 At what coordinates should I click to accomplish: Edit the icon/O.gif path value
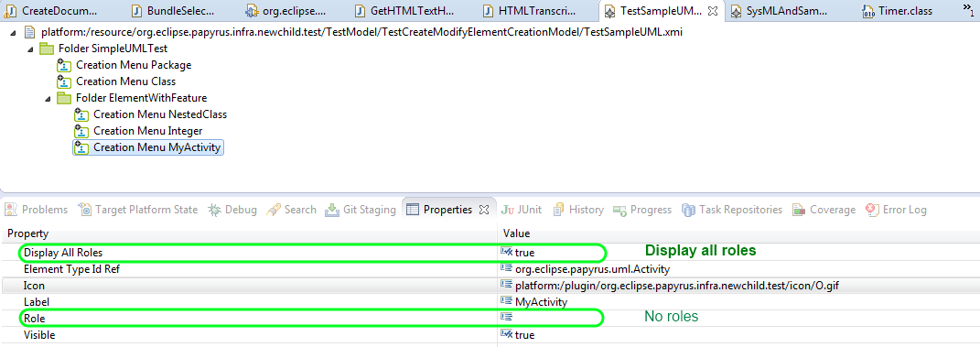677,286
